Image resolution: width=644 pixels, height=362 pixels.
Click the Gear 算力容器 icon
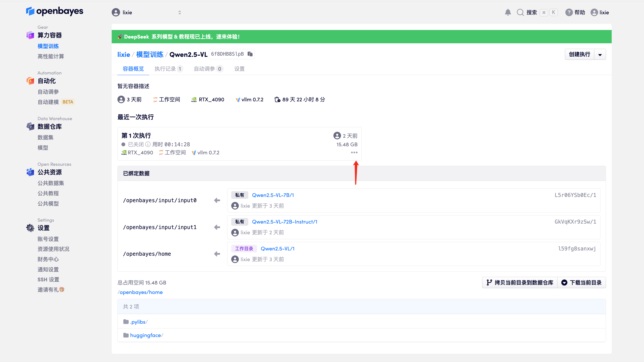click(30, 35)
